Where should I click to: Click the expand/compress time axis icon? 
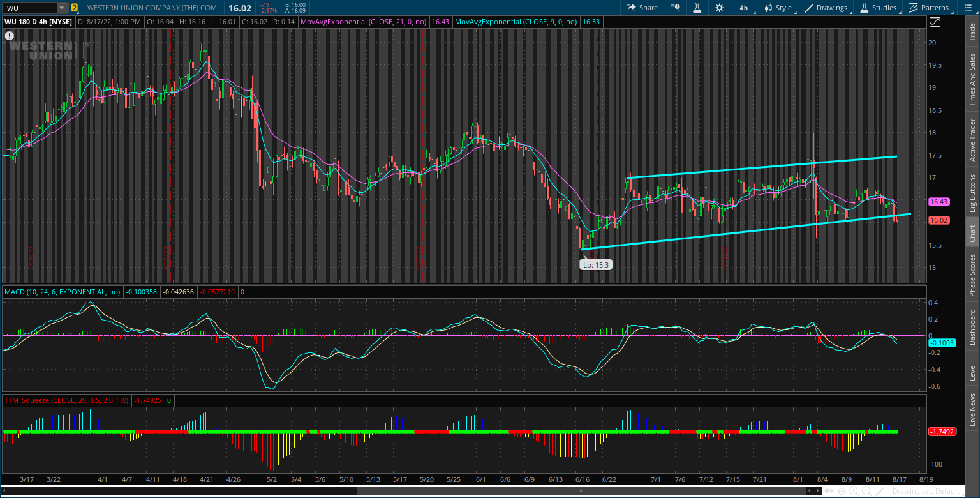point(829,491)
